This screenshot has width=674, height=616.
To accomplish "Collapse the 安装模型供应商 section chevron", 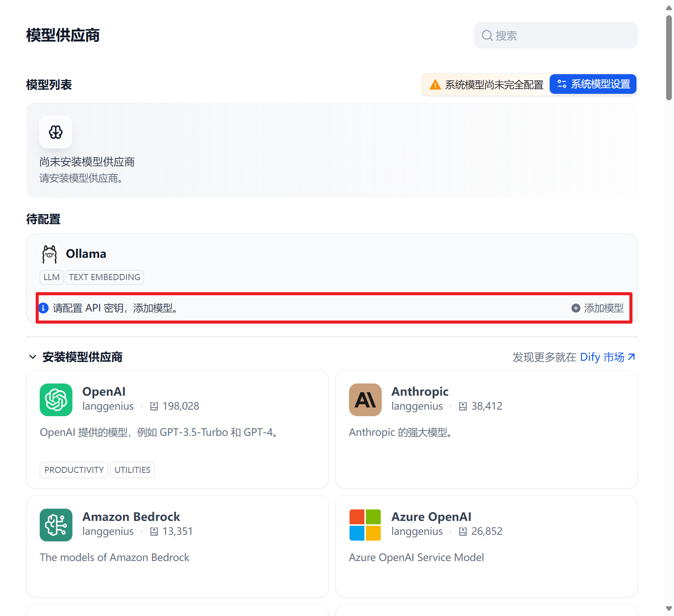I will (x=32, y=357).
